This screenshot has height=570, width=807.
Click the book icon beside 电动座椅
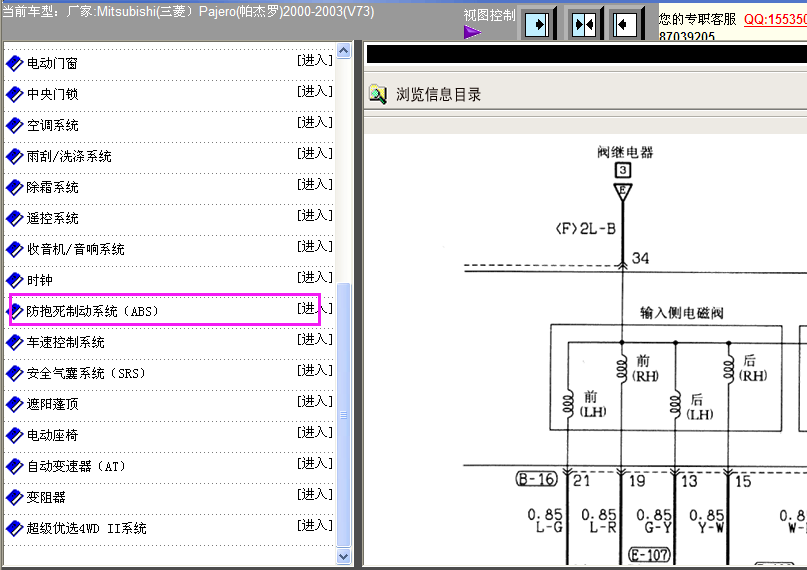(x=14, y=435)
